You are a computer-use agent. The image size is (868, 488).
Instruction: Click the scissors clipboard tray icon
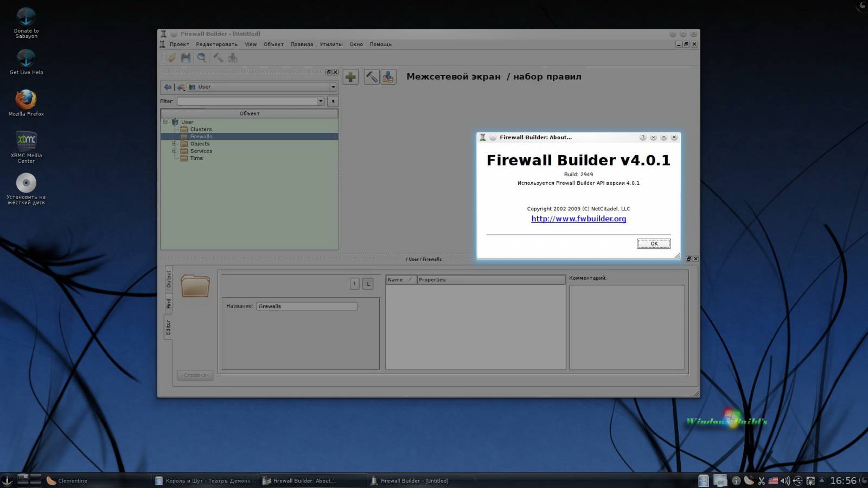[761, 480]
